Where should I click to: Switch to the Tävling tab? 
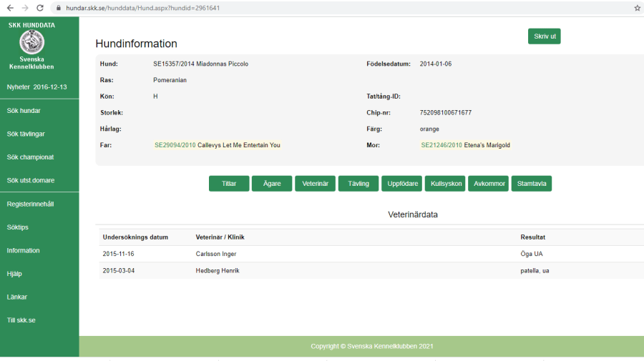click(x=358, y=184)
